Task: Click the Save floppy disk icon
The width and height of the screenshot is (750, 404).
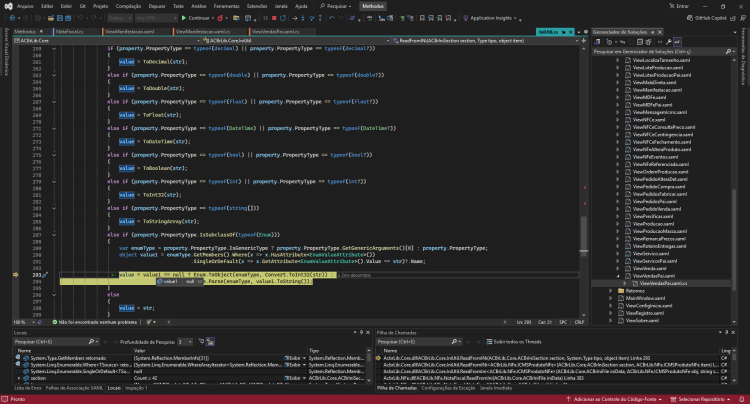Action: tap(60, 18)
